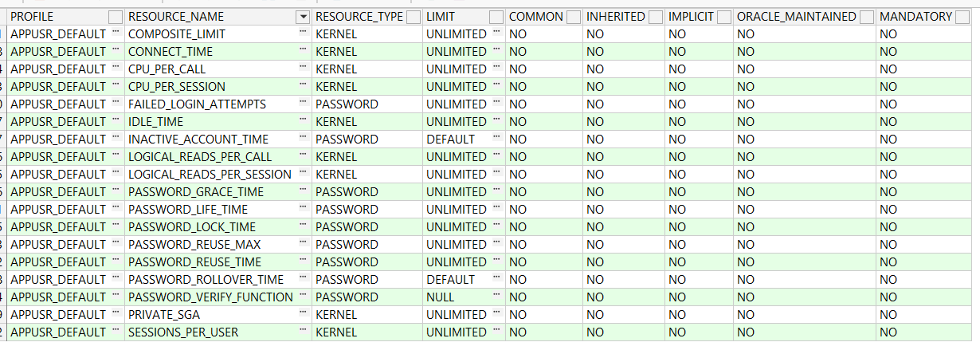
Task: Toggle the box in the COMMON column header
Action: coord(574,17)
